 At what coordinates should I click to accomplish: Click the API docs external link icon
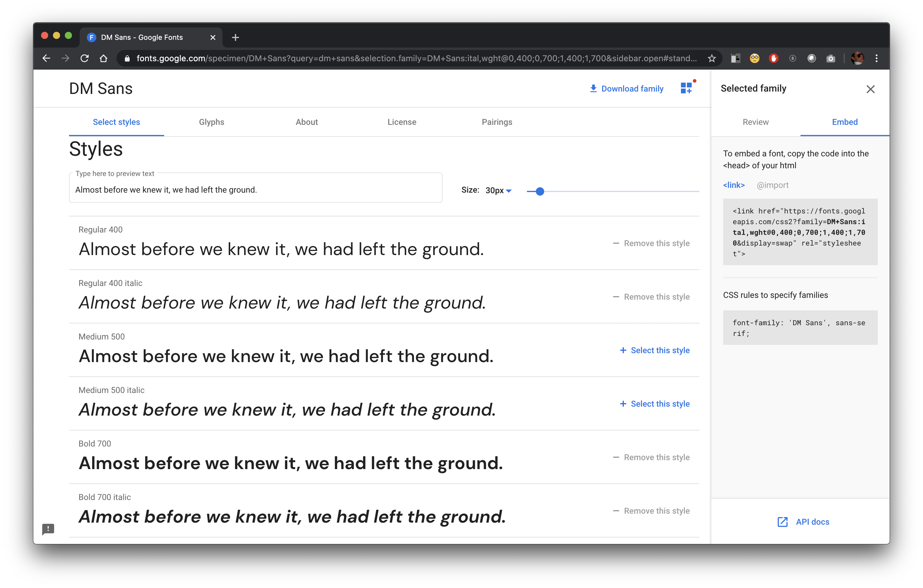782,521
